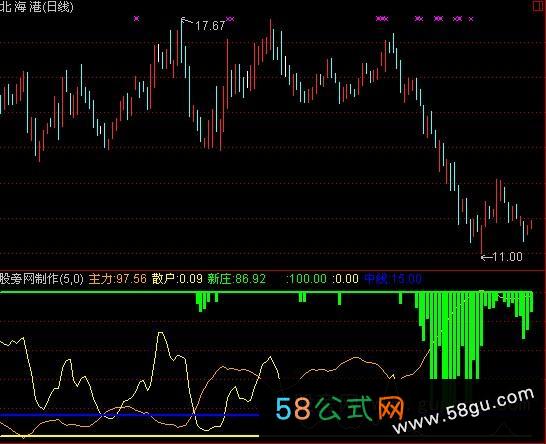This screenshot has height=444, width=546.
Task: Select the blue 中线:15.00 label
Action: click(393, 279)
